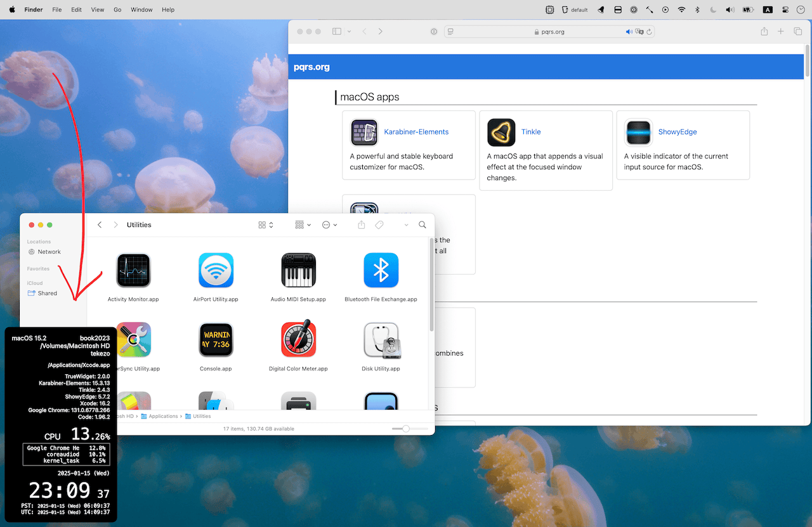This screenshot has height=527, width=812.
Task: Click the Finder search magnifier icon
Action: click(x=422, y=225)
